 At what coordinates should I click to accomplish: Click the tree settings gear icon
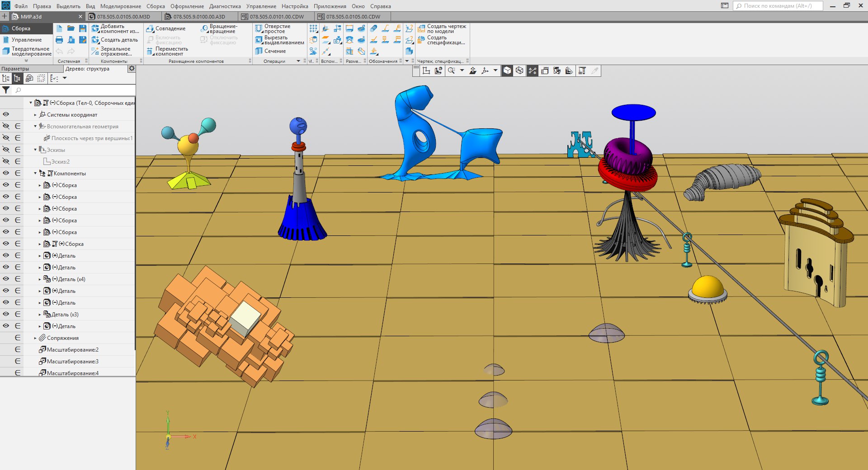132,69
